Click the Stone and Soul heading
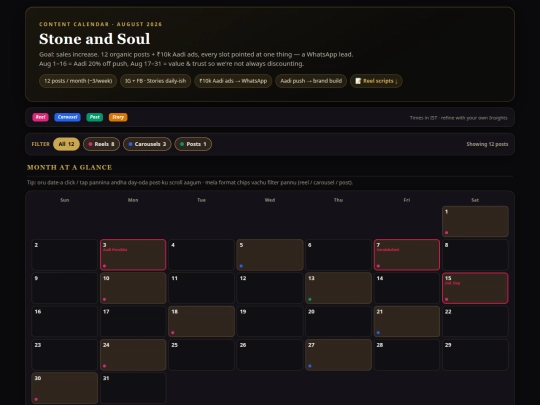Screen dimensions: 540x405 [x=94, y=39]
